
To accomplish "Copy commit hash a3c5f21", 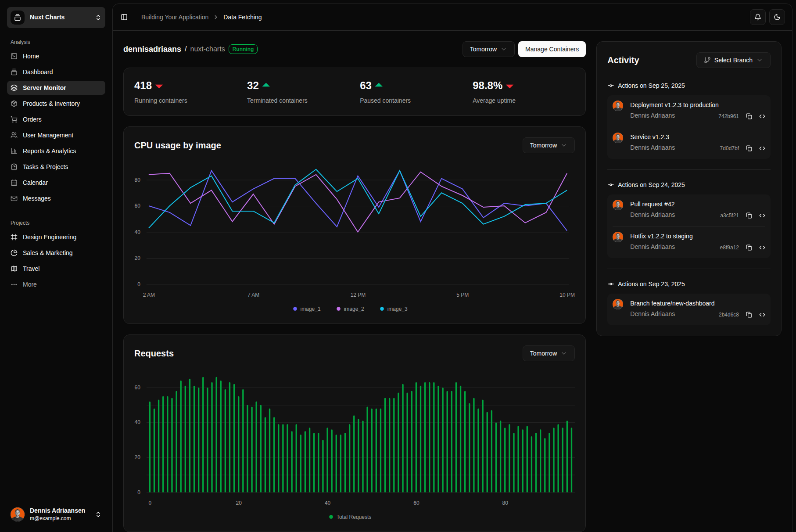I will pos(749,216).
